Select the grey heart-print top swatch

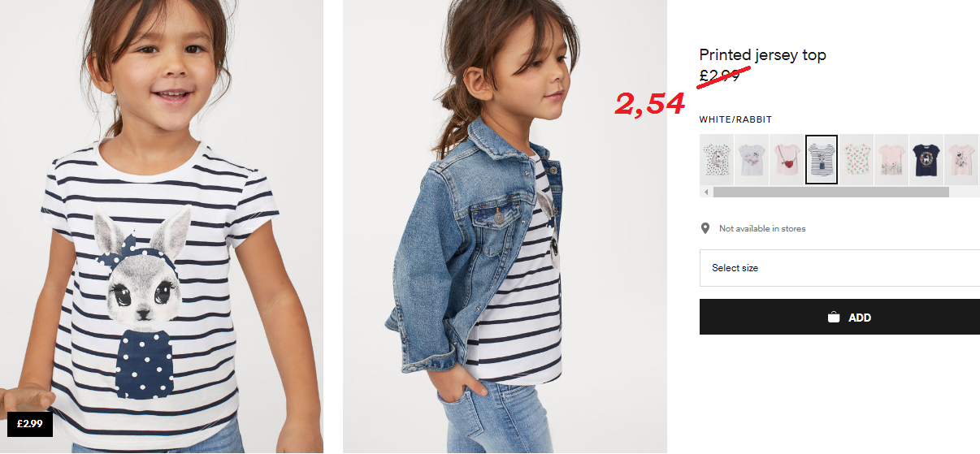click(x=752, y=160)
